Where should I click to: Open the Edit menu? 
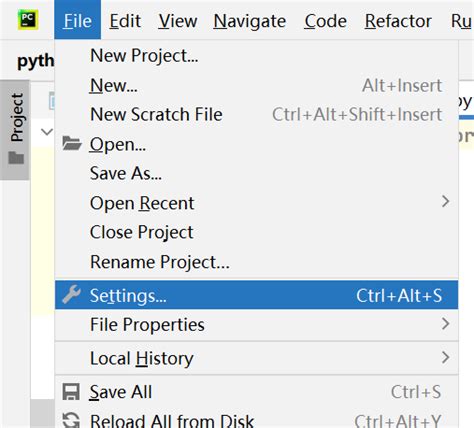(x=125, y=21)
